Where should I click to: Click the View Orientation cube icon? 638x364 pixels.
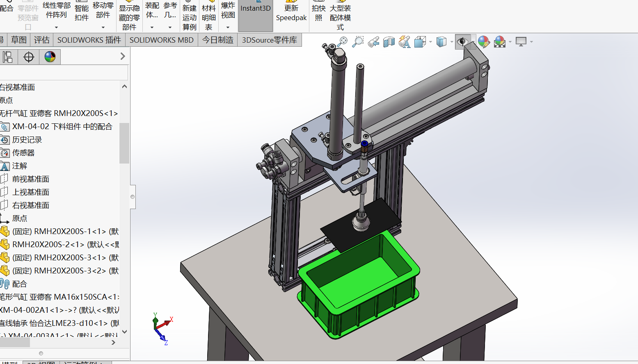click(x=420, y=42)
